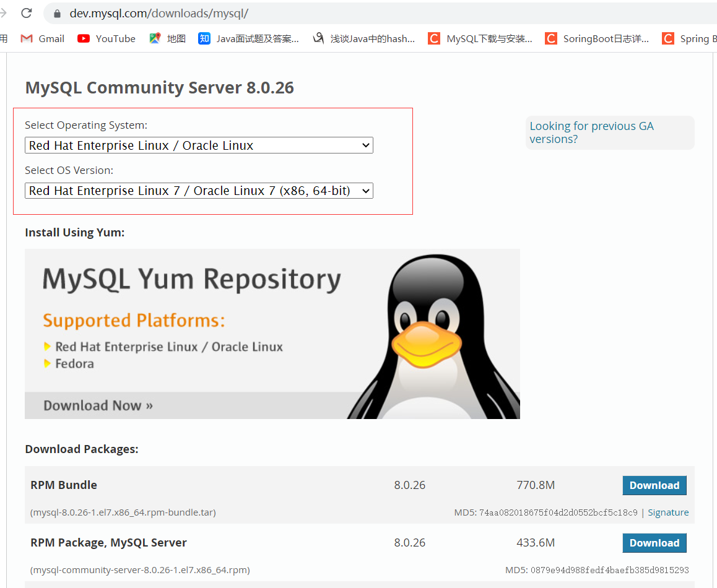Open the Spring B bookmark at right
Screen dimensions: 717x588
(x=690, y=39)
